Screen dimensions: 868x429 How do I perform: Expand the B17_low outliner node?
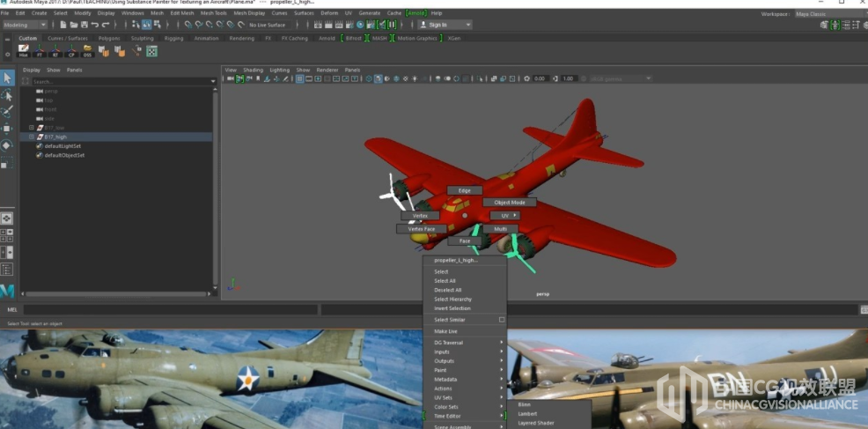pos(32,128)
